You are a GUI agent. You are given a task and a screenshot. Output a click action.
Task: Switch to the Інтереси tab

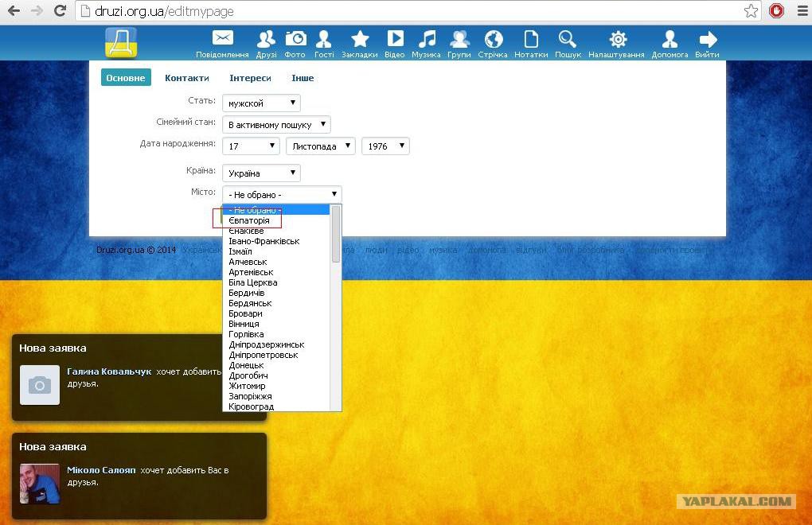pyautogui.click(x=250, y=78)
